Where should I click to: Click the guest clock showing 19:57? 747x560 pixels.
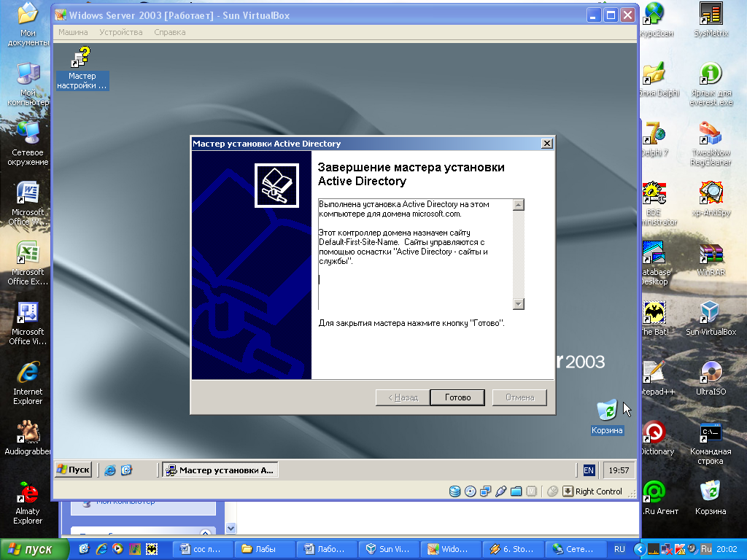click(x=619, y=470)
